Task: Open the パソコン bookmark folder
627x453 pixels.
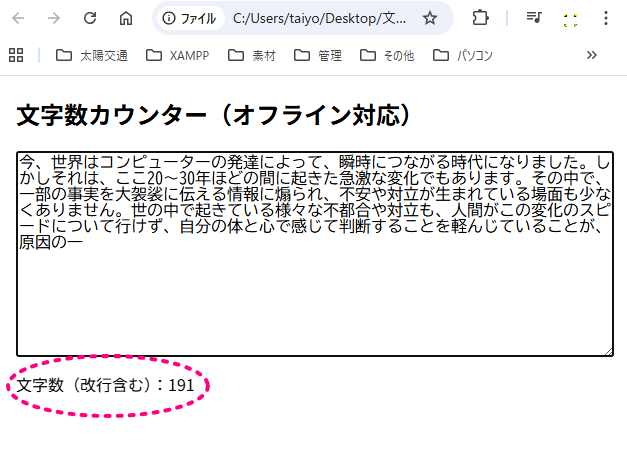Action: pos(462,55)
